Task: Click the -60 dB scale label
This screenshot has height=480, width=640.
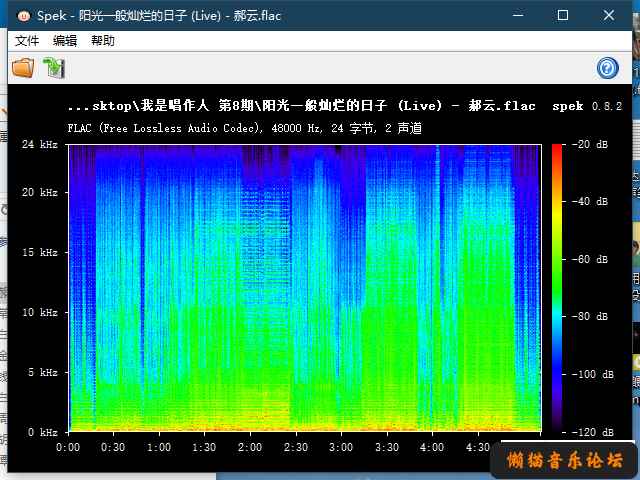Action: pos(590,259)
